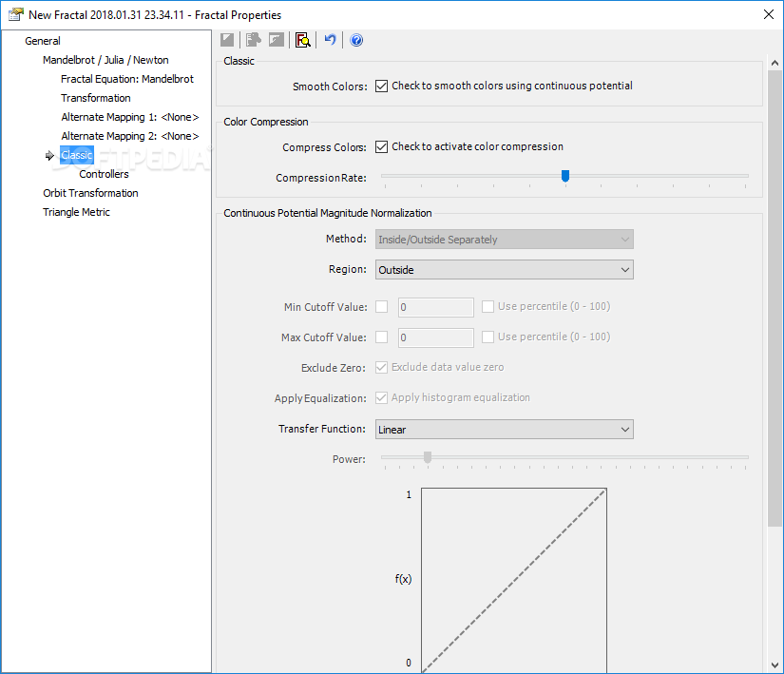The image size is (784, 674).
Task: Click the fractal properties window title icon
Action: point(16,14)
